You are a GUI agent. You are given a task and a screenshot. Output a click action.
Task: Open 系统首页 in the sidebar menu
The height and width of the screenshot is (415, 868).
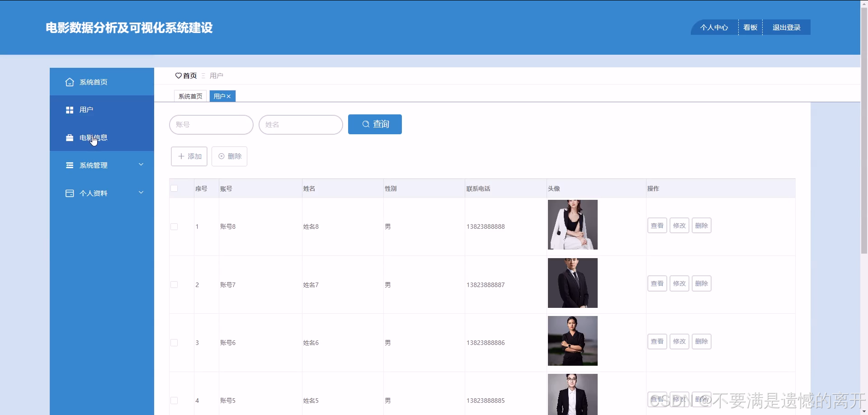[x=102, y=82]
